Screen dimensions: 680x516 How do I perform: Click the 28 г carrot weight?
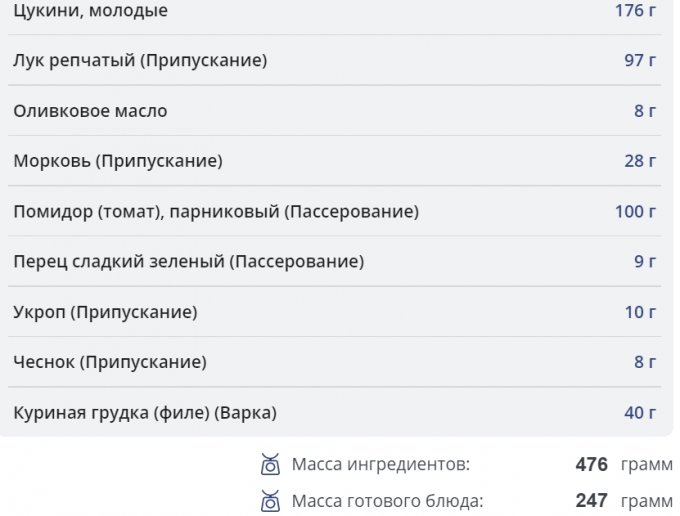point(640,161)
